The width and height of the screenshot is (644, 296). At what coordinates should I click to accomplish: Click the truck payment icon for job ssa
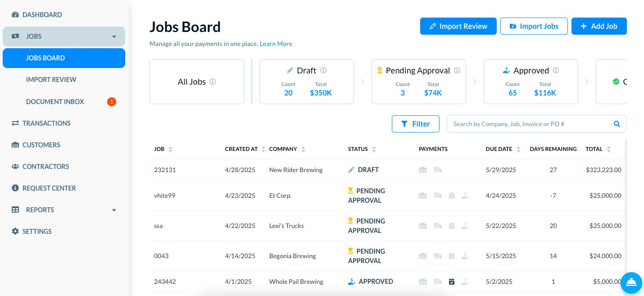[x=437, y=226]
